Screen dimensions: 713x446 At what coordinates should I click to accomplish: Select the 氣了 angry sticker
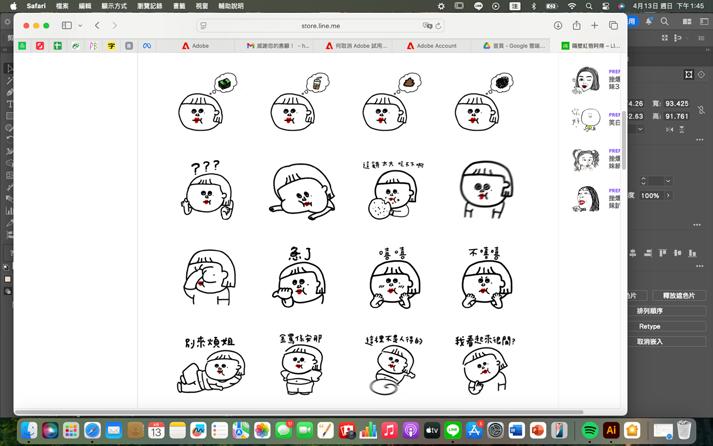click(x=300, y=277)
